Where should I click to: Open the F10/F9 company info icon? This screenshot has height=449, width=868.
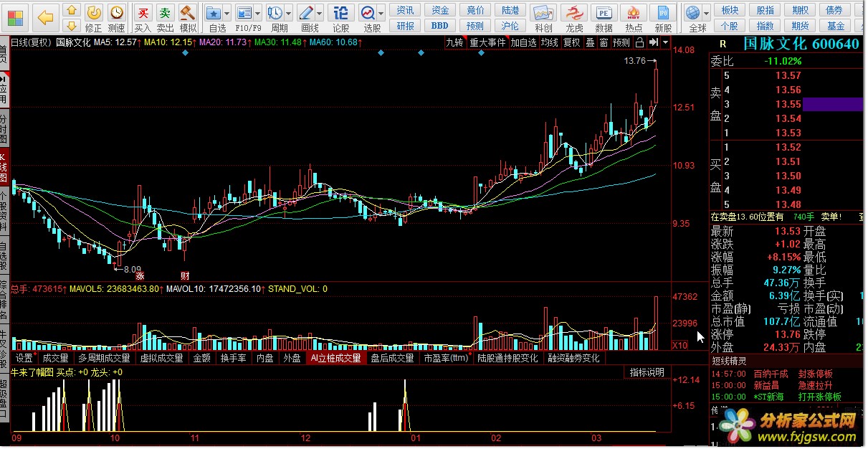[244, 13]
